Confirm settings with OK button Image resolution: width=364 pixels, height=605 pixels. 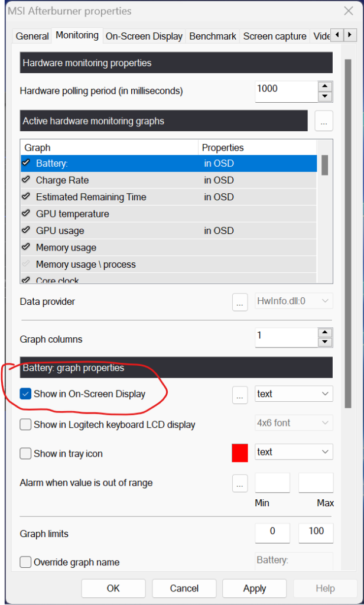coord(113,588)
